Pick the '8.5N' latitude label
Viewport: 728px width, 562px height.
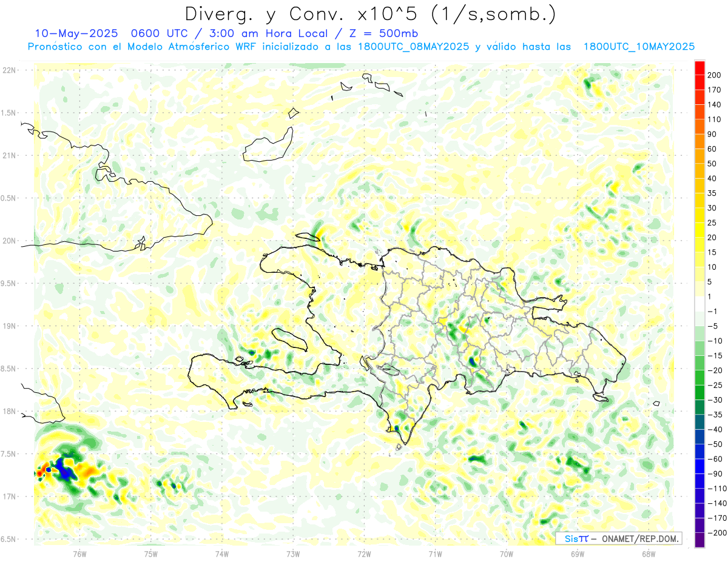(8, 369)
